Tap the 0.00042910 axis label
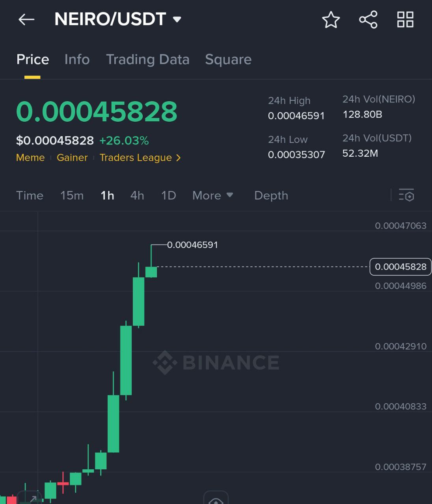This screenshot has height=504, width=432. click(x=400, y=346)
